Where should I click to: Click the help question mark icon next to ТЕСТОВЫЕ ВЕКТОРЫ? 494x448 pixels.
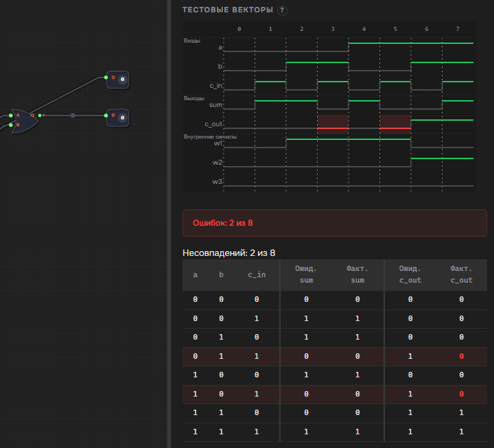click(x=282, y=10)
